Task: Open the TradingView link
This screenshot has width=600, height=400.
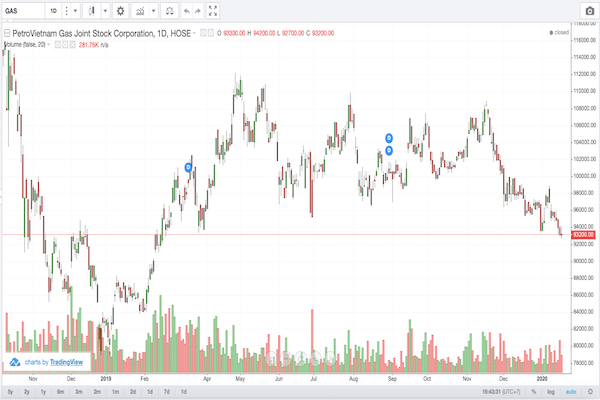Action: coord(66,362)
